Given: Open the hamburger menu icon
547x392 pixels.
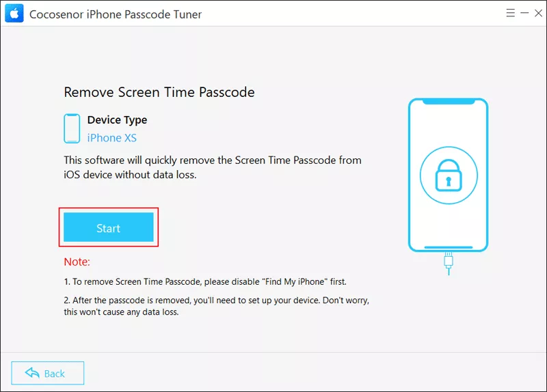Looking at the screenshot, I should click(510, 13).
